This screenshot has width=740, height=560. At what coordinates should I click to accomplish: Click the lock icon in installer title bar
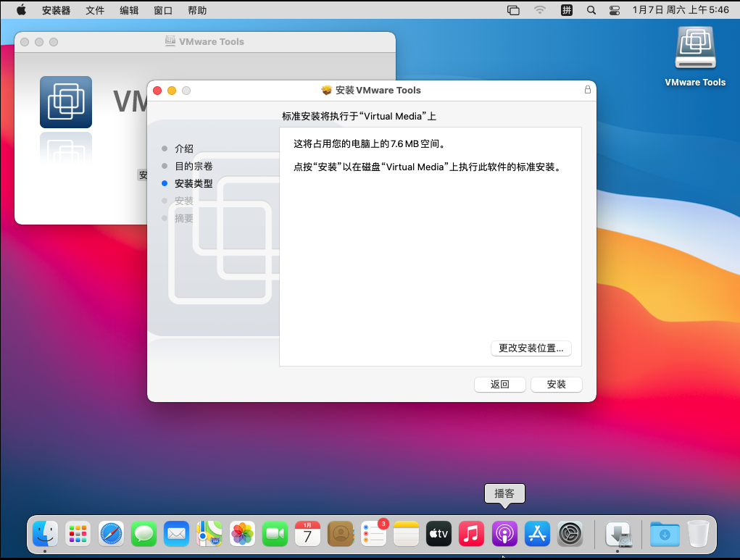(588, 90)
